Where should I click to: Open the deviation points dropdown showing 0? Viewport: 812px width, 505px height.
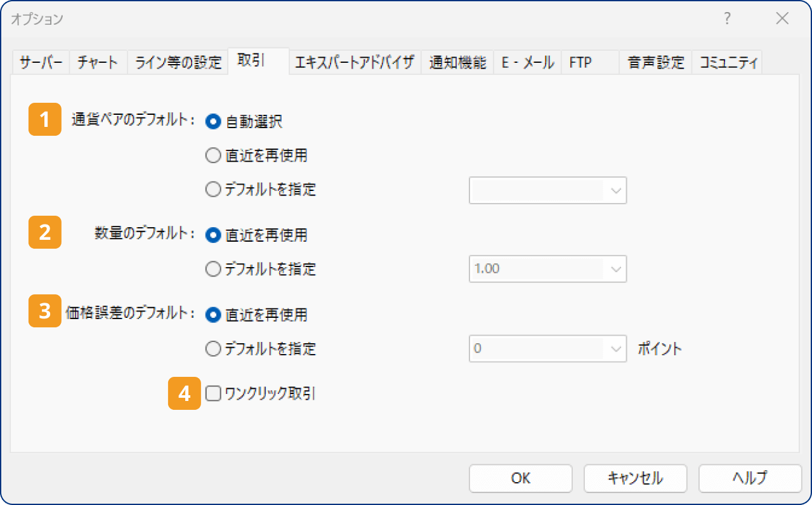(x=616, y=348)
